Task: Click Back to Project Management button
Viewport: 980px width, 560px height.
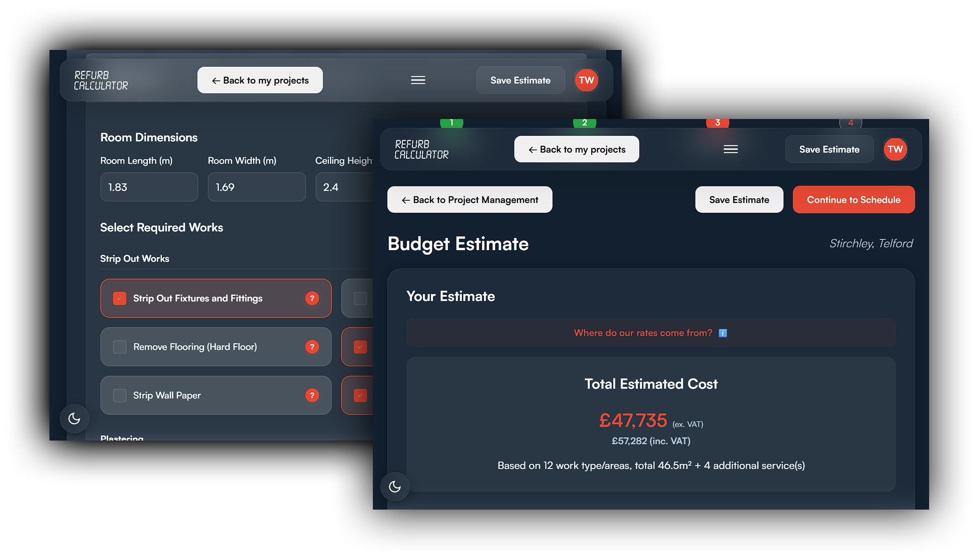Action: coord(469,200)
